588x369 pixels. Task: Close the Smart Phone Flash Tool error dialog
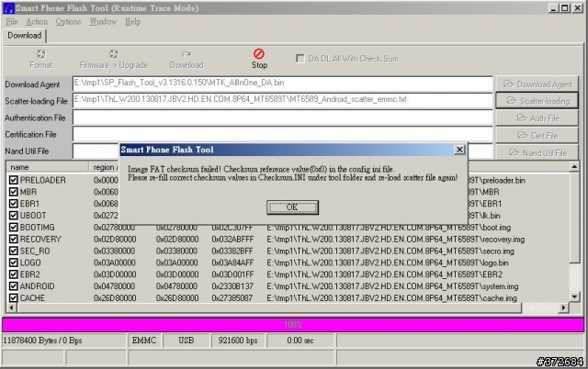click(459, 149)
